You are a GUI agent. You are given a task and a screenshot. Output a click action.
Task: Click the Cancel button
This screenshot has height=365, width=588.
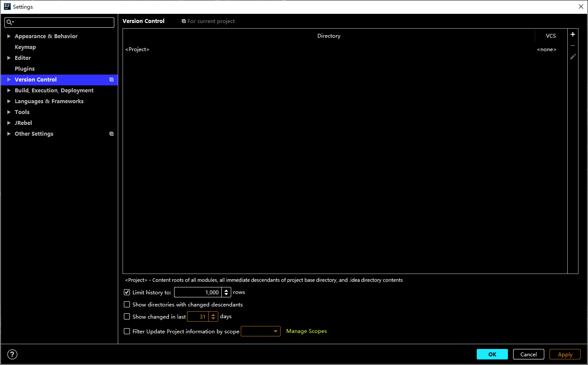pos(529,354)
